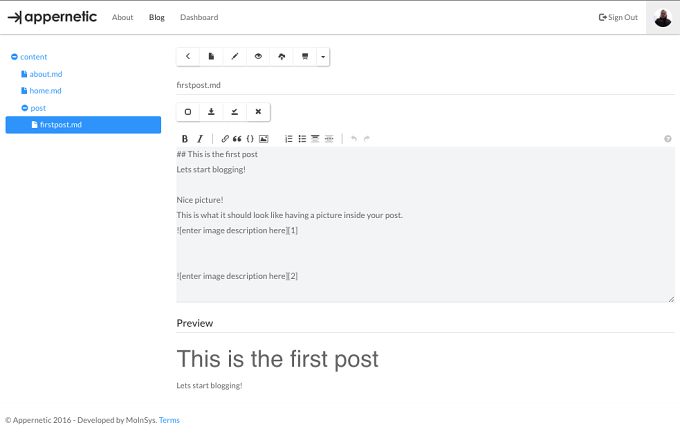Screen dimensions: 680x436
Task: Go to the About page
Action: pyautogui.click(x=122, y=17)
